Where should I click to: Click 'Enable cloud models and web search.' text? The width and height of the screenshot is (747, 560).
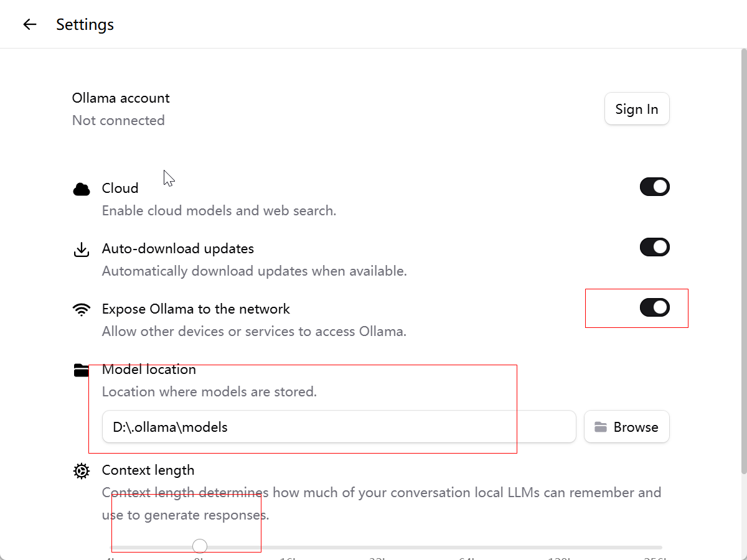[x=219, y=211]
